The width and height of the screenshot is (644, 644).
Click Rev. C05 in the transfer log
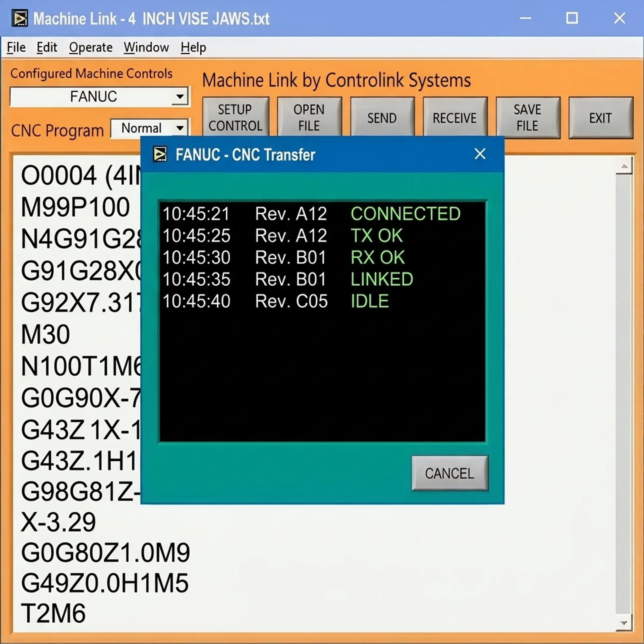(x=291, y=301)
